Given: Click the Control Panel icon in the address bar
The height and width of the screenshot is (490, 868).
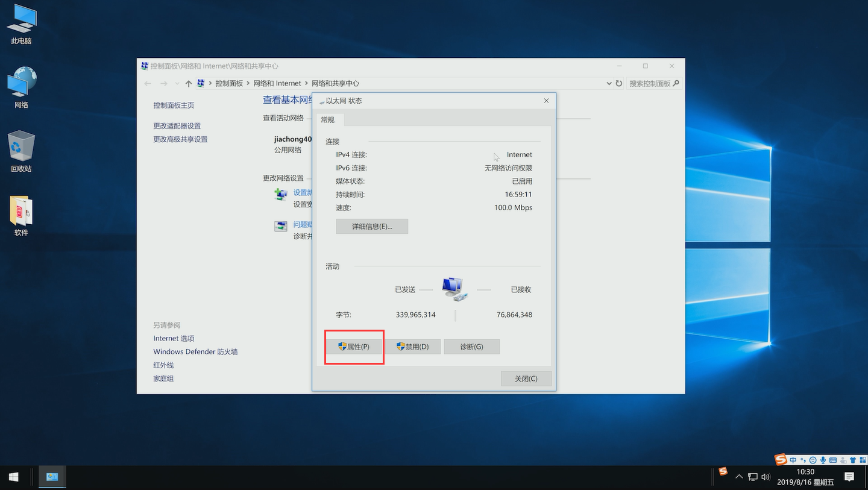Looking at the screenshot, I should (x=201, y=83).
